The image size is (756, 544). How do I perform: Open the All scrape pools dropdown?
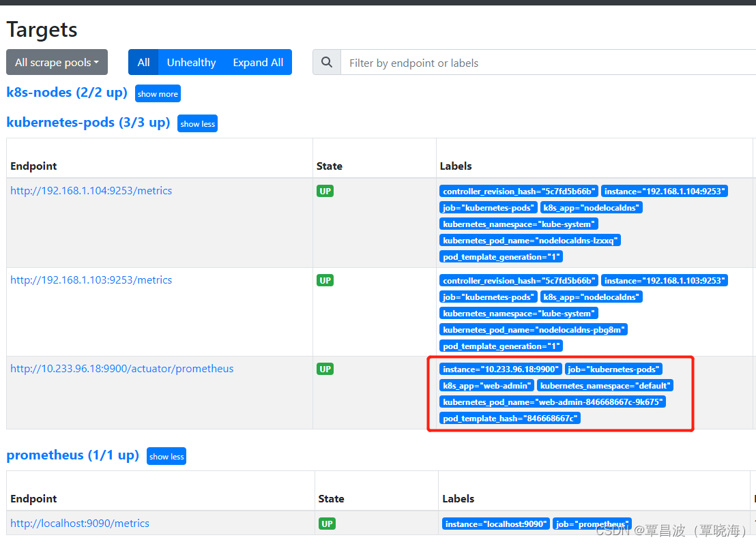(x=57, y=62)
